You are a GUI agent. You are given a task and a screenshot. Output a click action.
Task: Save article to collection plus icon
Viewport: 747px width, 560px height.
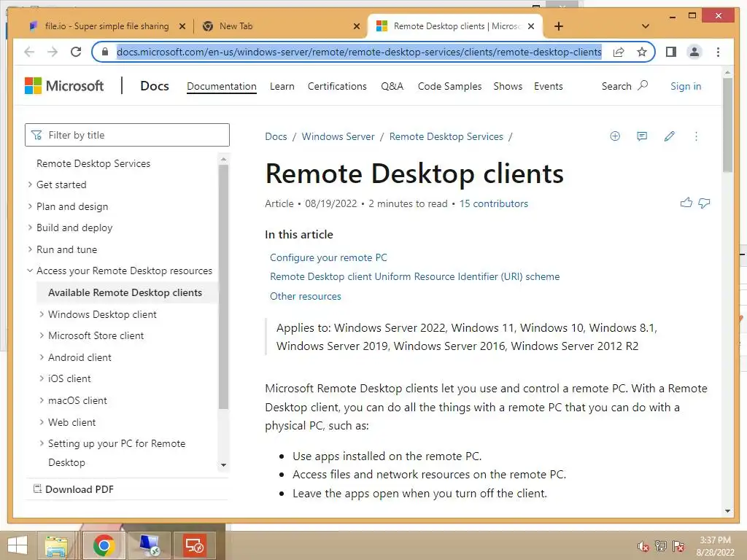[x=615, y=136]
